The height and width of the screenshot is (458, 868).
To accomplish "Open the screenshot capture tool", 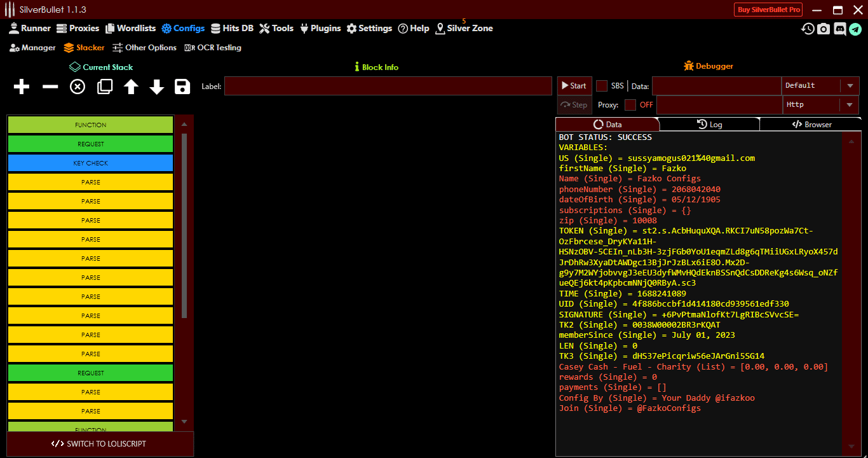I will tap(824, 29).
